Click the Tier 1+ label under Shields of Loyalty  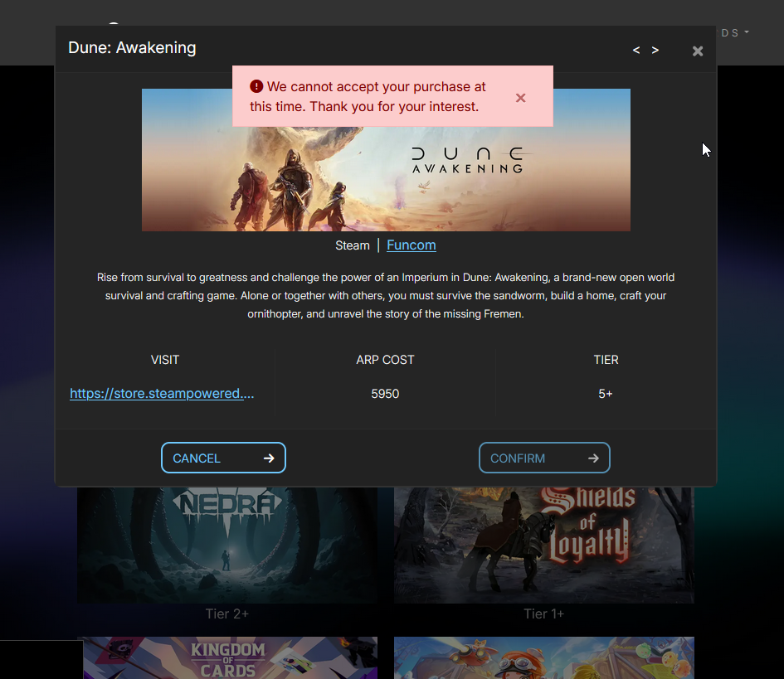544,614
